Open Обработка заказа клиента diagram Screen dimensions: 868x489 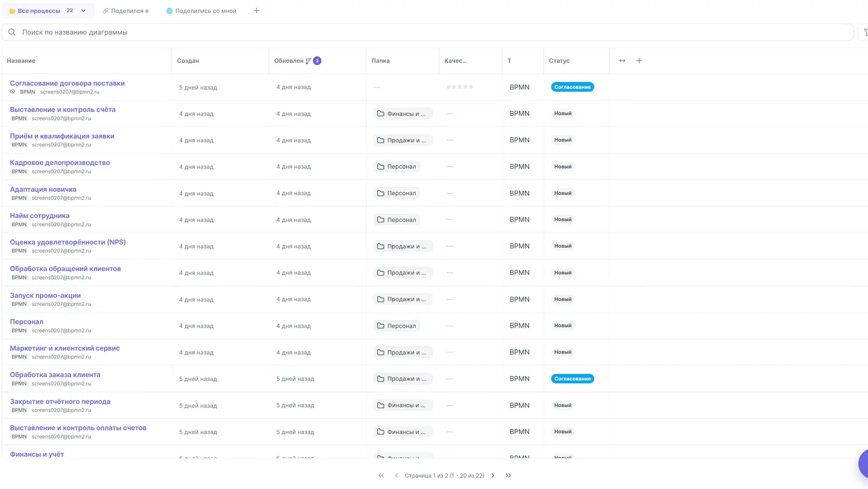[55, 375]
